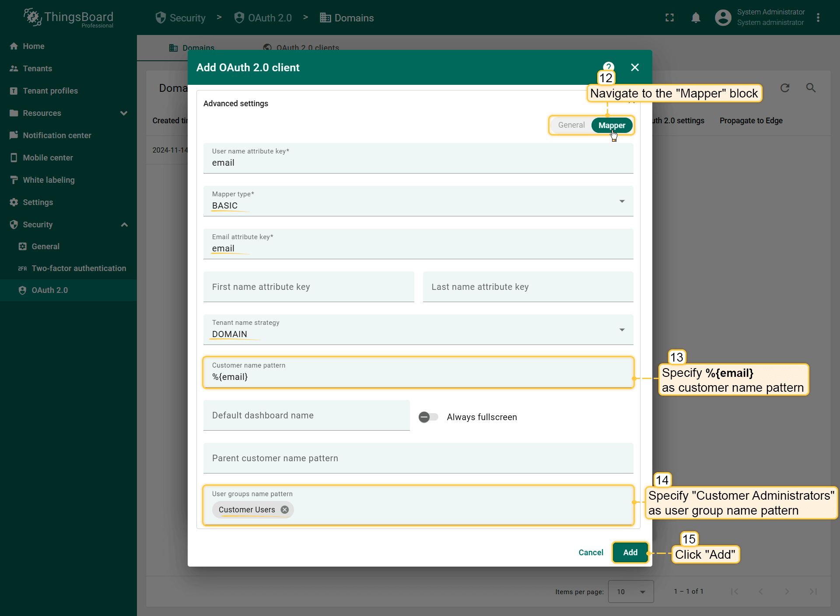Open the three-dot user menu
The image size is (840, 616).
[818, 18]
